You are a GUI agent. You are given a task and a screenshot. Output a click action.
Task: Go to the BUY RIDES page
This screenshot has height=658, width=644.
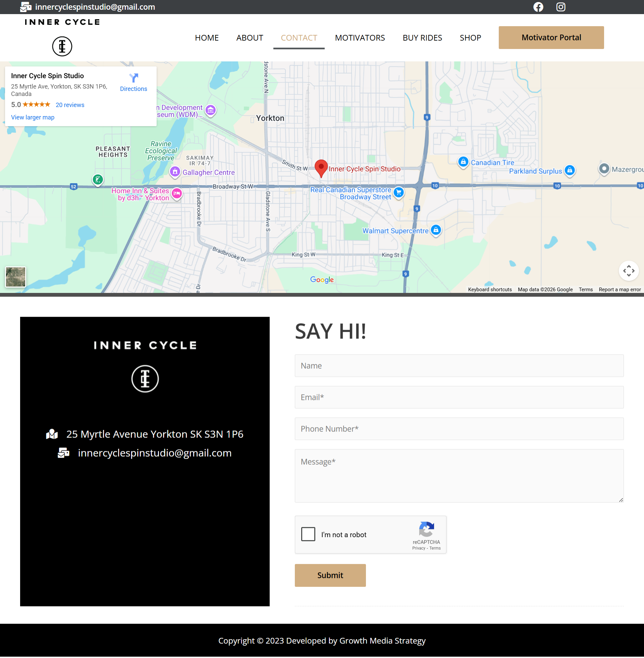coord(422,38)
